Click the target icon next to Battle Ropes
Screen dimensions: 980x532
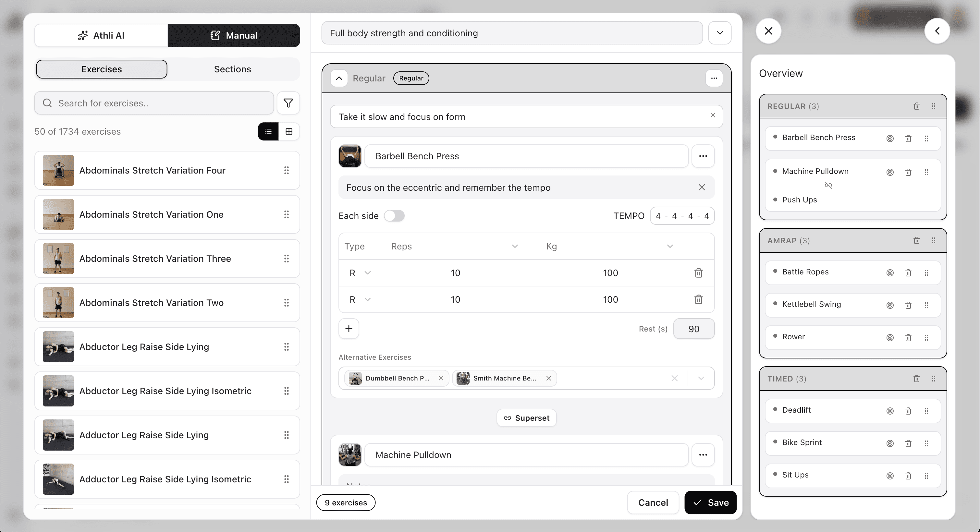(890, 272)
